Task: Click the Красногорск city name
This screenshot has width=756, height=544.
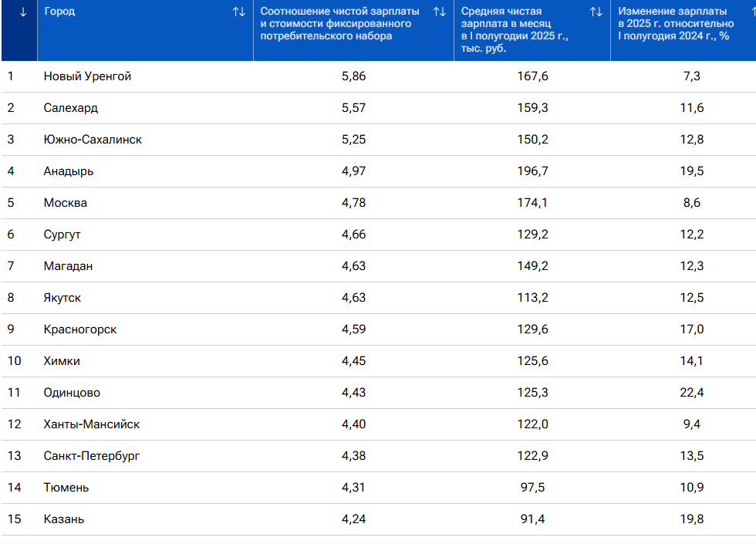Action: click(80, 329)
